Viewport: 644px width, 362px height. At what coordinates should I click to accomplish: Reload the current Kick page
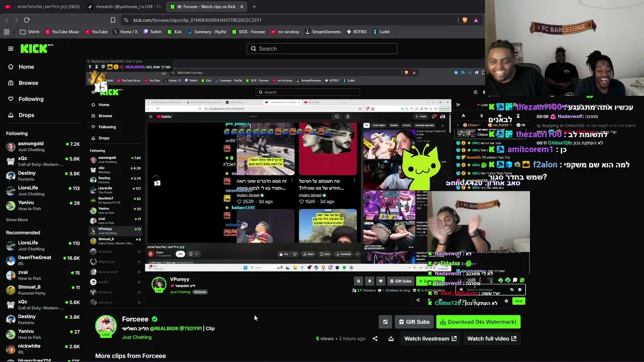coord(27,20)
